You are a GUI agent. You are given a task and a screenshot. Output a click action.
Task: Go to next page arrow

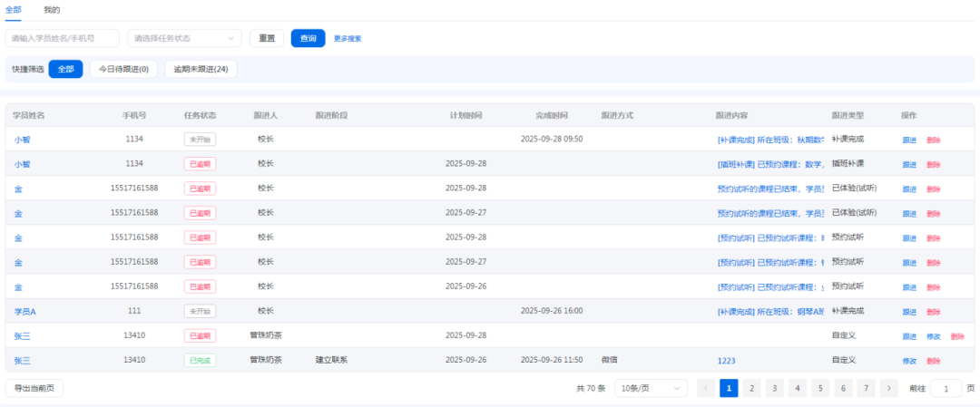890,388
